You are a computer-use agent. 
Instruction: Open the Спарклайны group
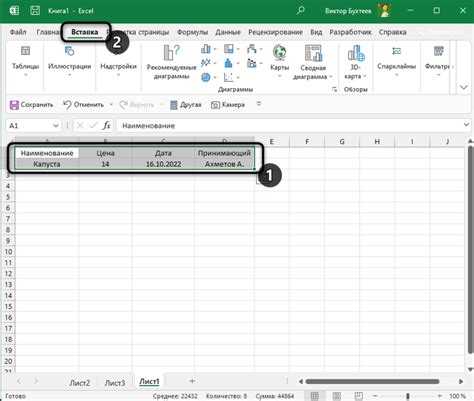pyautogui.click(x=396, y=61)
